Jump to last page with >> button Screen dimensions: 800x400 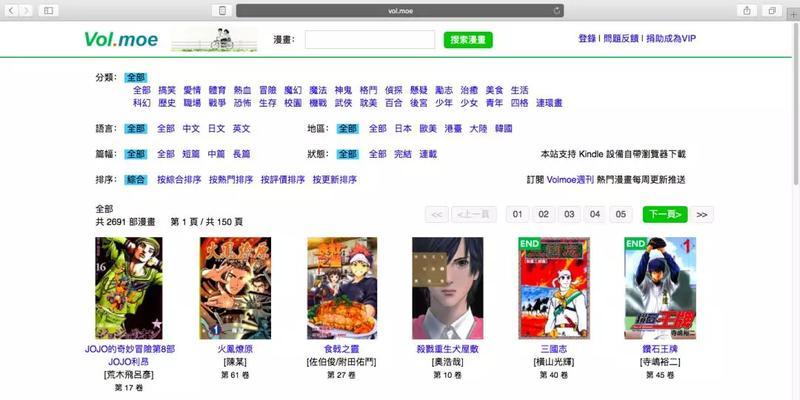(702, 214)
